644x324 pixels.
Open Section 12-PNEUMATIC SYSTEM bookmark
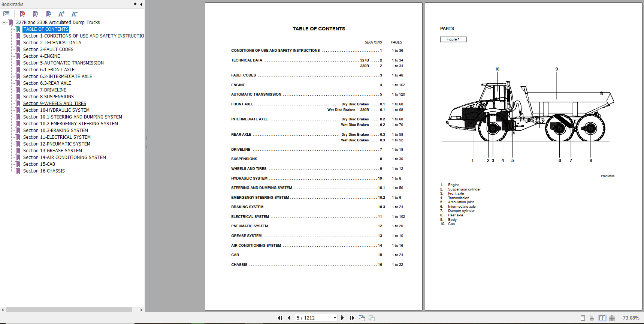pyautogui.click(x=57, y=144)
